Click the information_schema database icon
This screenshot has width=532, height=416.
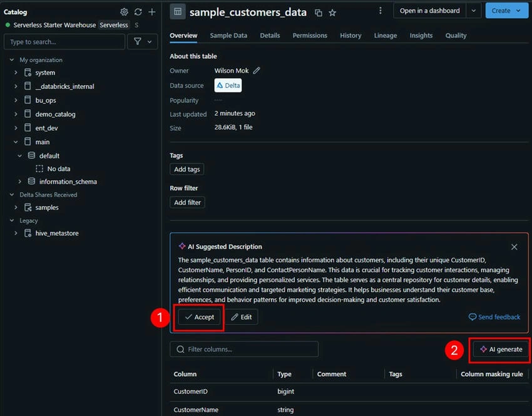click(x=31, y=181)
